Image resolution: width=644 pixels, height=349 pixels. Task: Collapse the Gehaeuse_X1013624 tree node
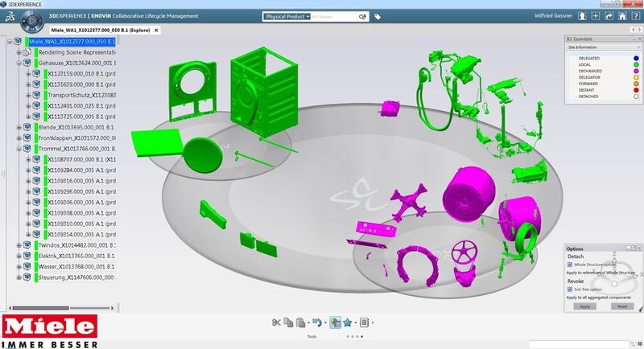pyautogui.click(x=19, y=64)
